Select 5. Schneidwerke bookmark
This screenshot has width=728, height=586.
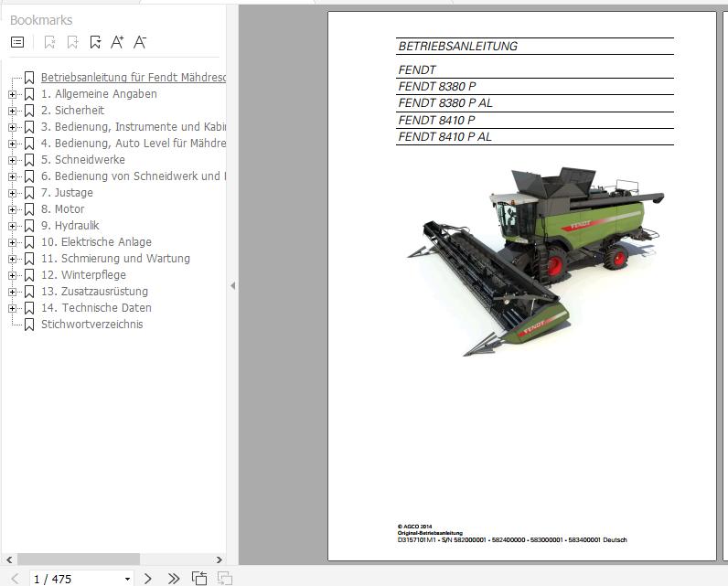(x=83, y=160)
